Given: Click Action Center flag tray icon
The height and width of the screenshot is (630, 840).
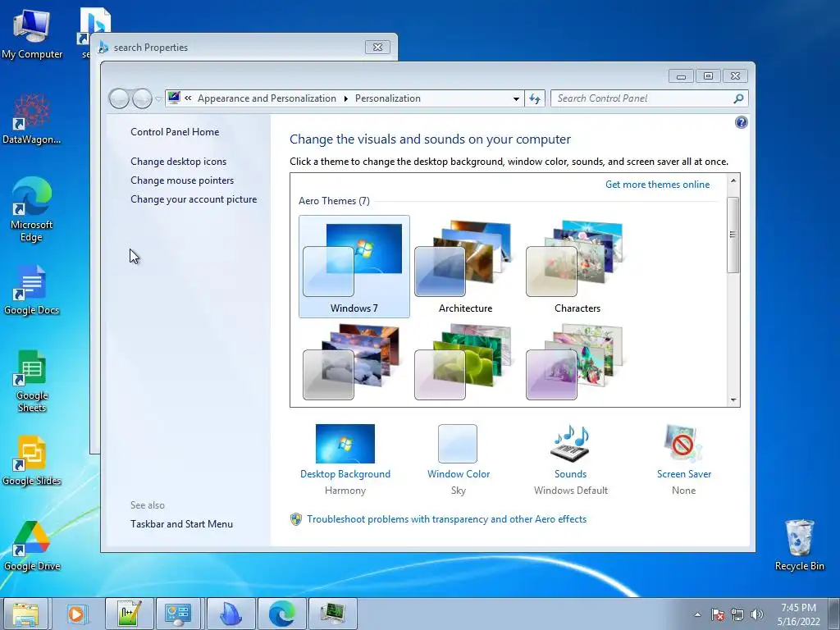Looking at the screenshot, I should 718,614.
